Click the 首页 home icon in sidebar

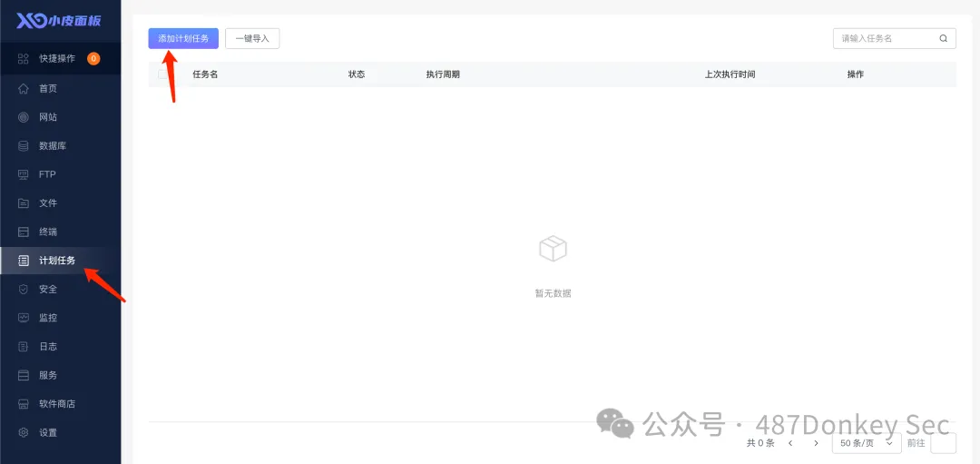tap(24, 89)
